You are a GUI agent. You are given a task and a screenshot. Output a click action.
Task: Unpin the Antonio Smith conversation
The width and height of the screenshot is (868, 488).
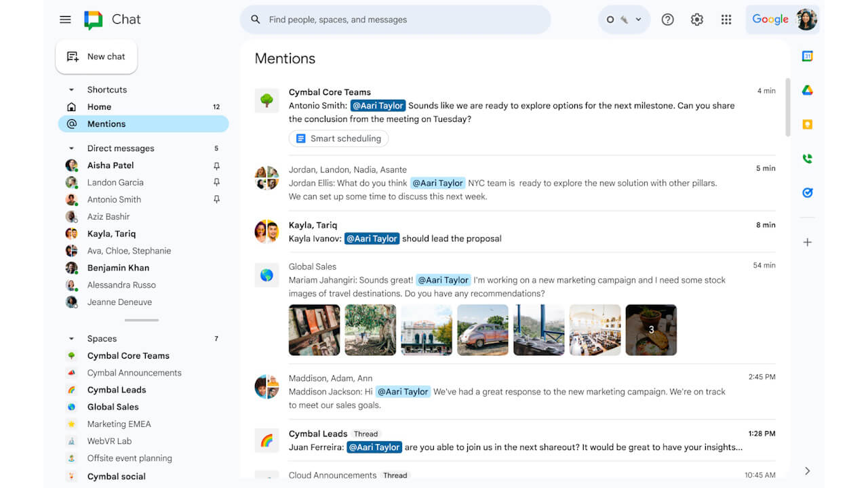[x=216, y=199]
